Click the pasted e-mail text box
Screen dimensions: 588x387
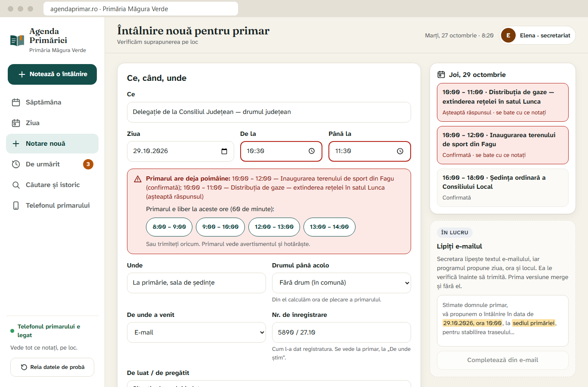pos(503,321)
